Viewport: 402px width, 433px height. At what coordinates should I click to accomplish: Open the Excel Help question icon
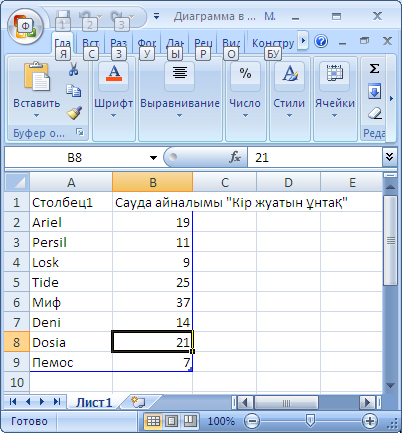(x=321, y=41)
